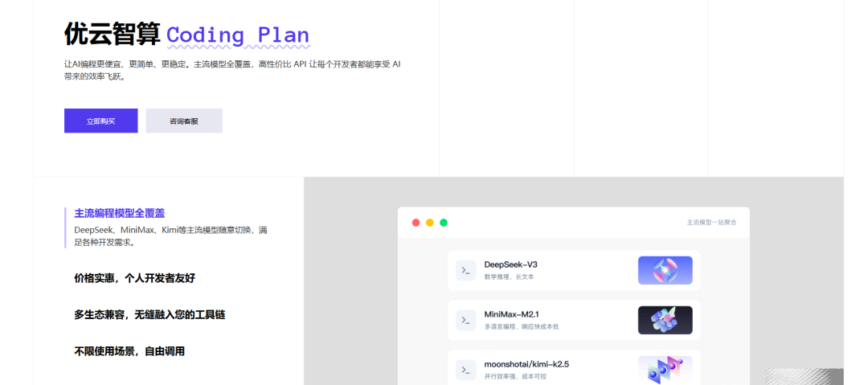This screenshot has width=868, height=385.
Task: Select the 主流编程模型全覆盖 feature tab
Action: pyautogui.click(x=119, y=213)
